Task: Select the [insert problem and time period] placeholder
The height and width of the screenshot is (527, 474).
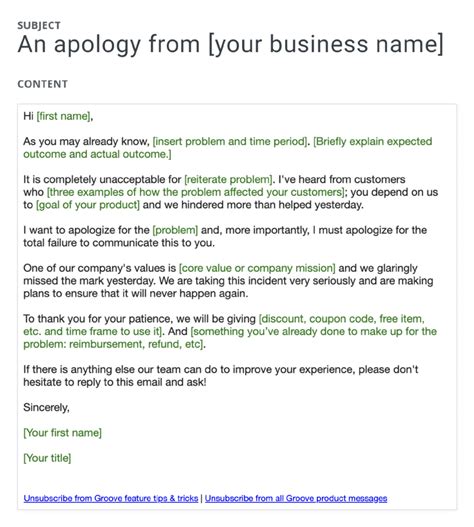Action: (230, 141)
